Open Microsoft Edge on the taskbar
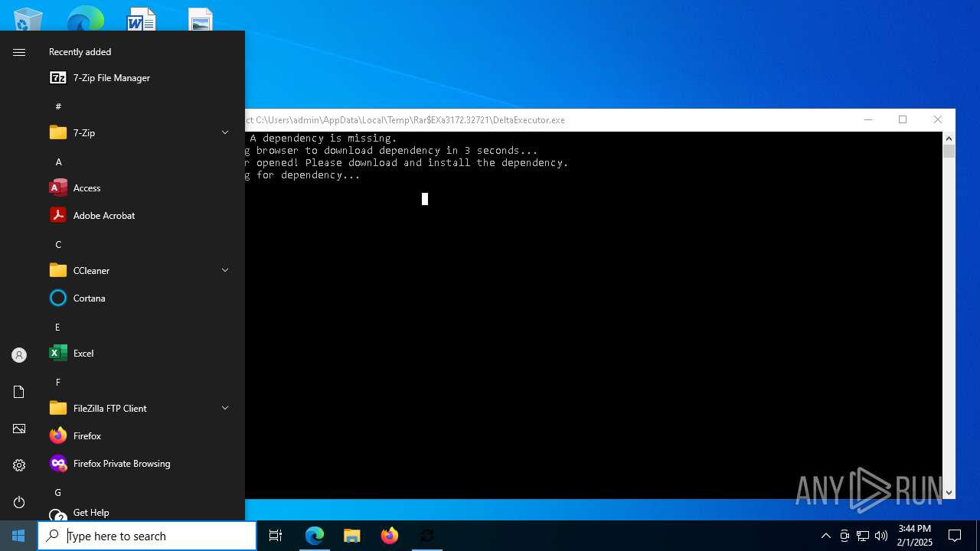Screen dimensions: 980x551 315,536
